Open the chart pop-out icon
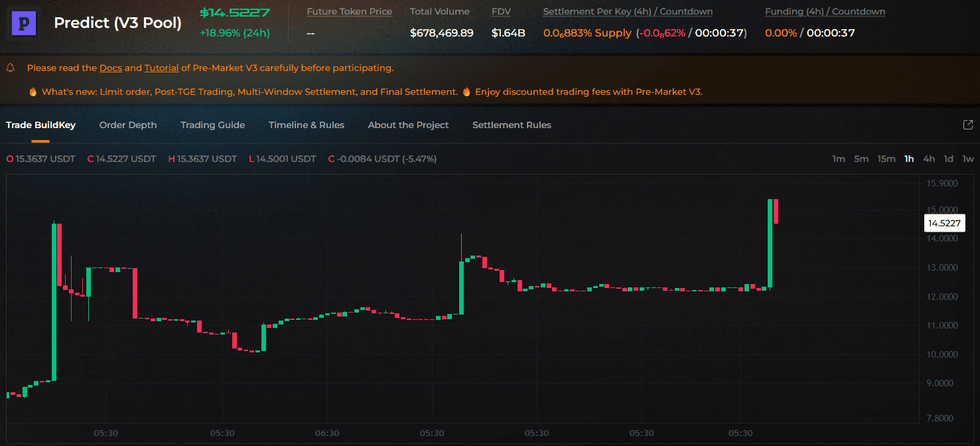Viewport: 980px width, 446px height. point(967,125)
